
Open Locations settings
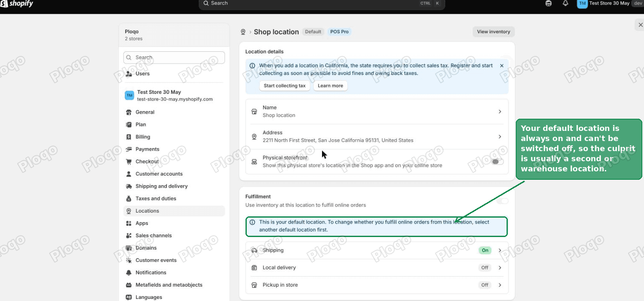(x=174, y=211)
